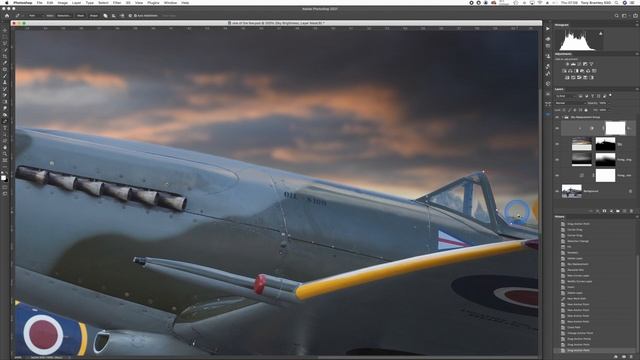Add a Levels adjustment
The height and width of the screenshot is (360, 640).
573,64
